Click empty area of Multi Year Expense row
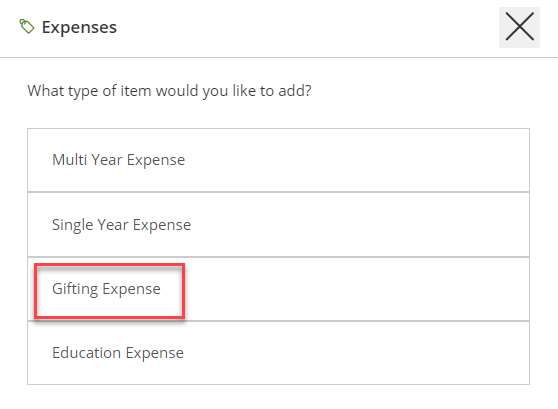558x409 pixels. click(356, 160)
